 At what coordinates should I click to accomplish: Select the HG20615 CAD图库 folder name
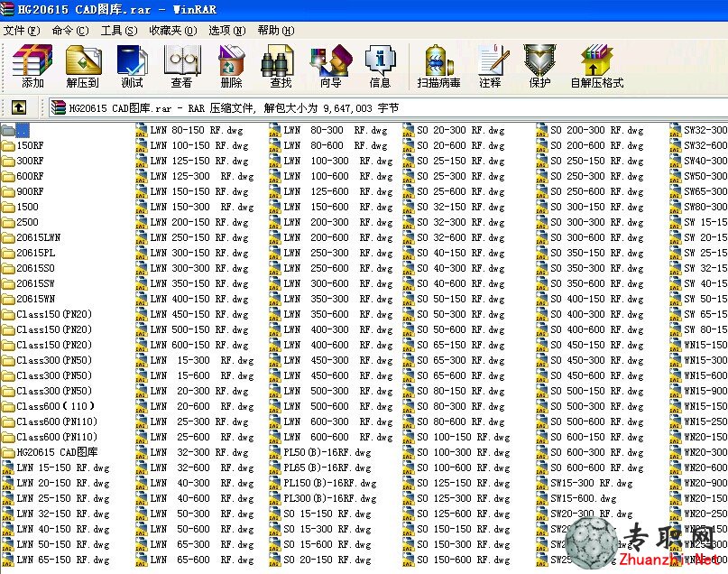click(x=57, y=452)
